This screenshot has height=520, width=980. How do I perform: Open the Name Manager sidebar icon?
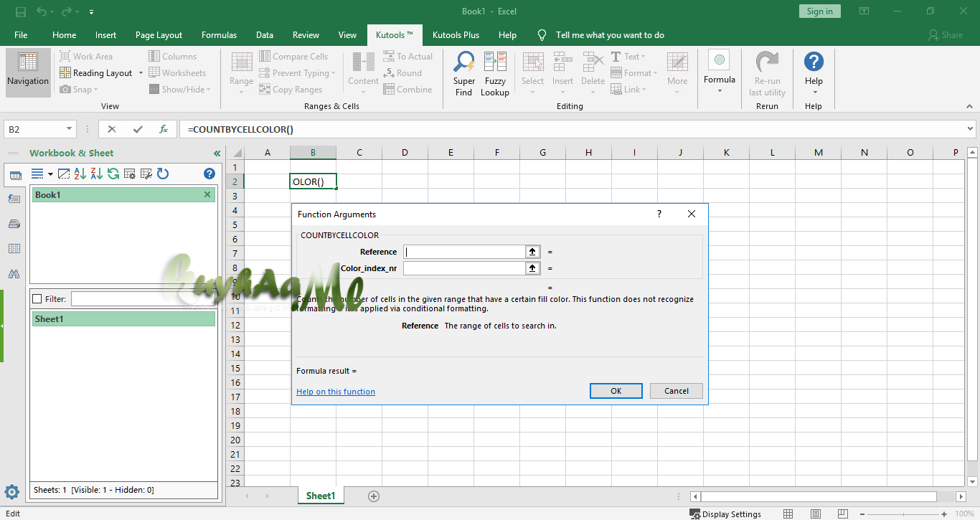tap(14, 224)
